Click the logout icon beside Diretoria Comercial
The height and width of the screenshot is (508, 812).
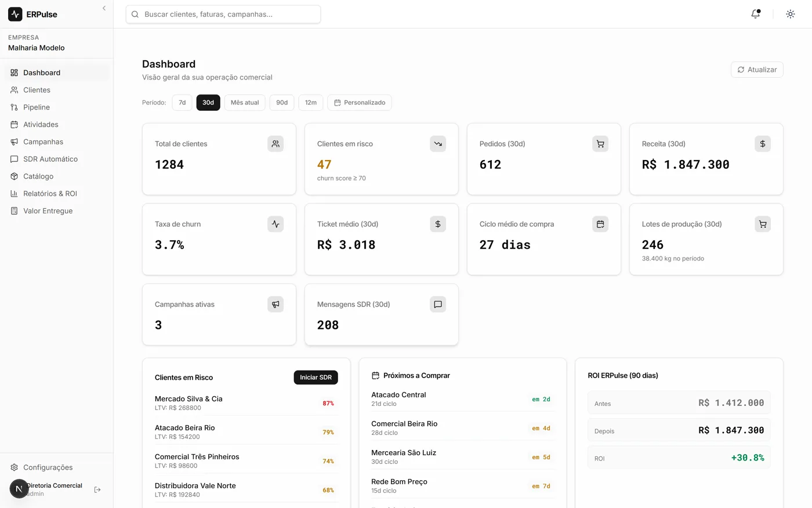click(x=97, y=489)
